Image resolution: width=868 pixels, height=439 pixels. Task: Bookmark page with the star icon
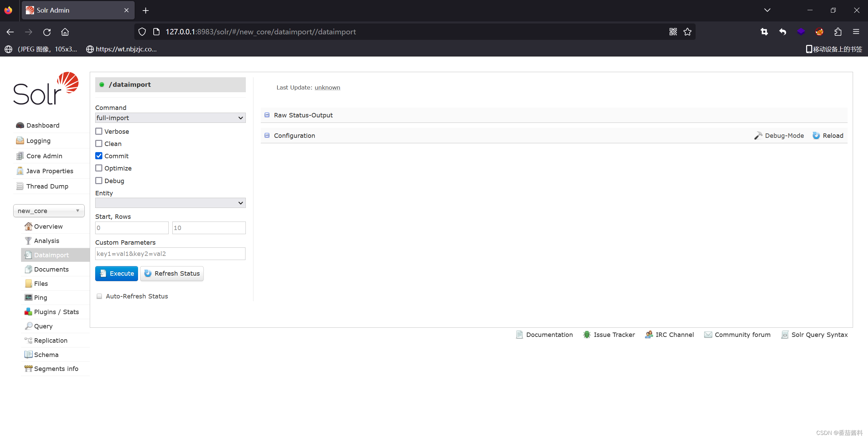[x=687, y=32]
